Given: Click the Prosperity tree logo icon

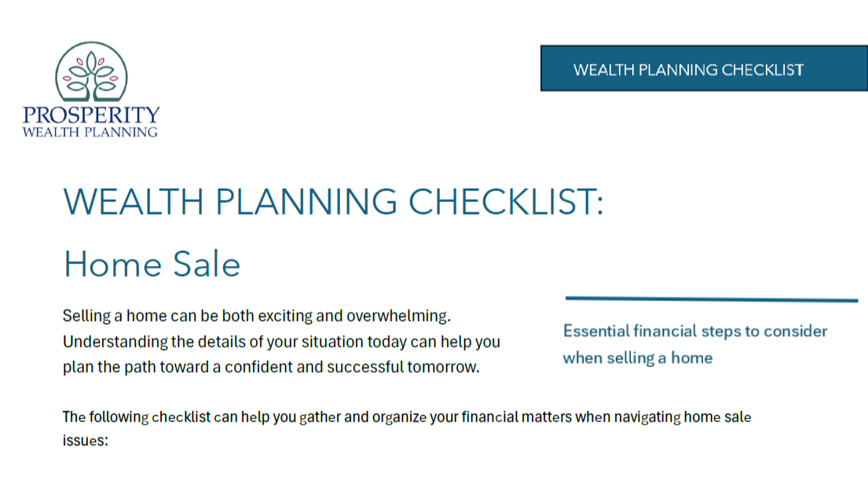Looking at the screenshot, I should pyautogui.click(x=91, y=73).
